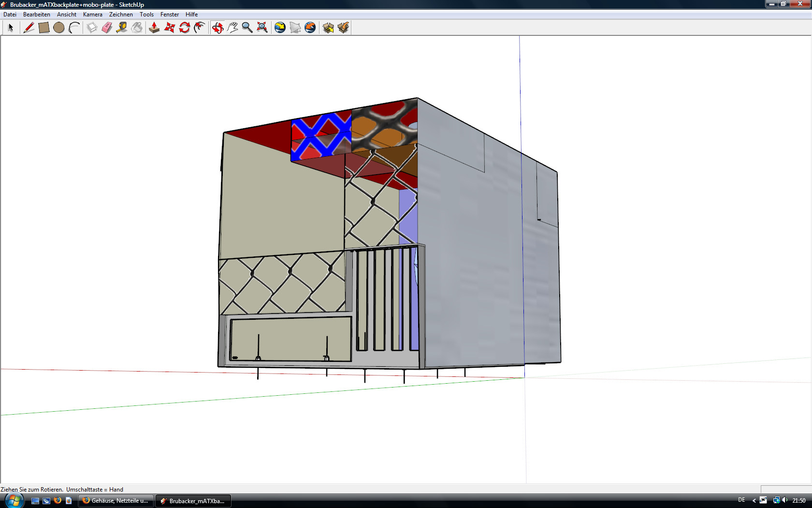Open the Kamera menu
This screenshot has width=812, height=508.
click(93, 15)
